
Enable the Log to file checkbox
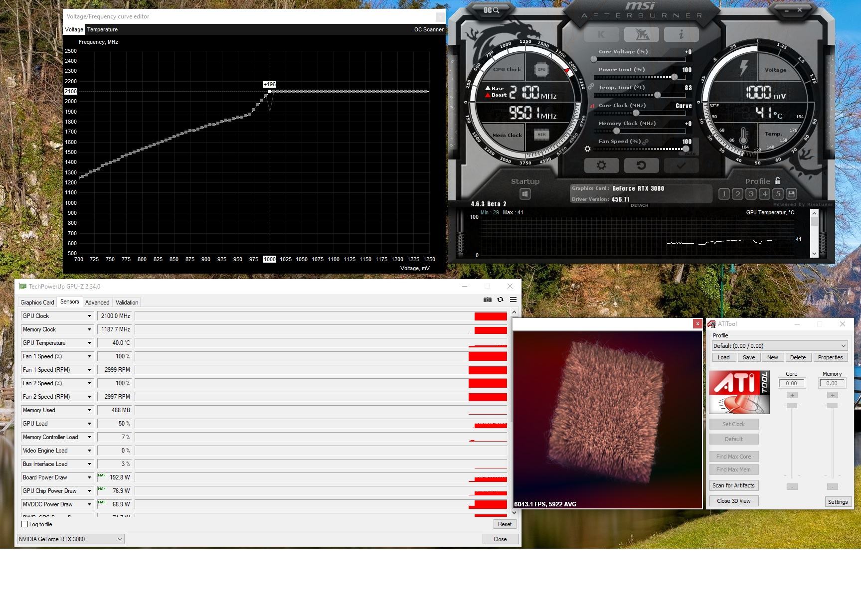24,524
